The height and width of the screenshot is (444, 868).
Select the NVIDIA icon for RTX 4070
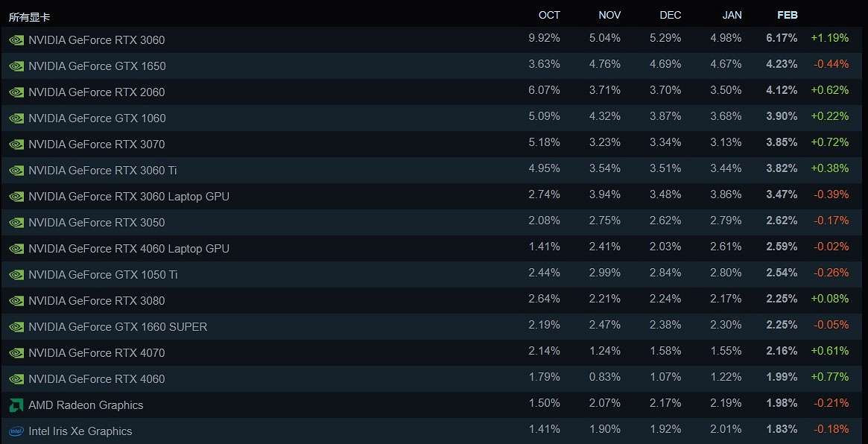[x=16, y=353]
